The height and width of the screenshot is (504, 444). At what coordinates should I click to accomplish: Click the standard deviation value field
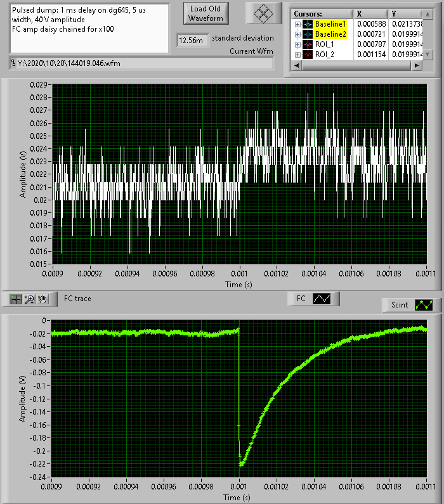coord(192,40)
